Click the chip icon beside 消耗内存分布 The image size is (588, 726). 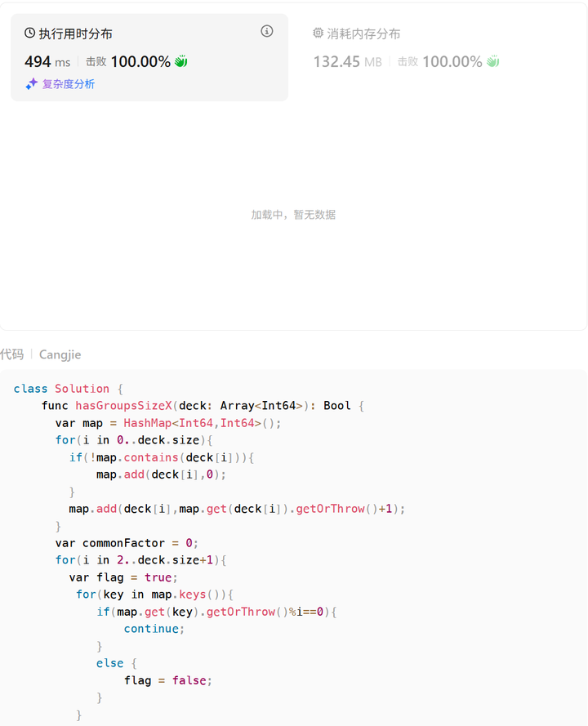pos(318,33)
